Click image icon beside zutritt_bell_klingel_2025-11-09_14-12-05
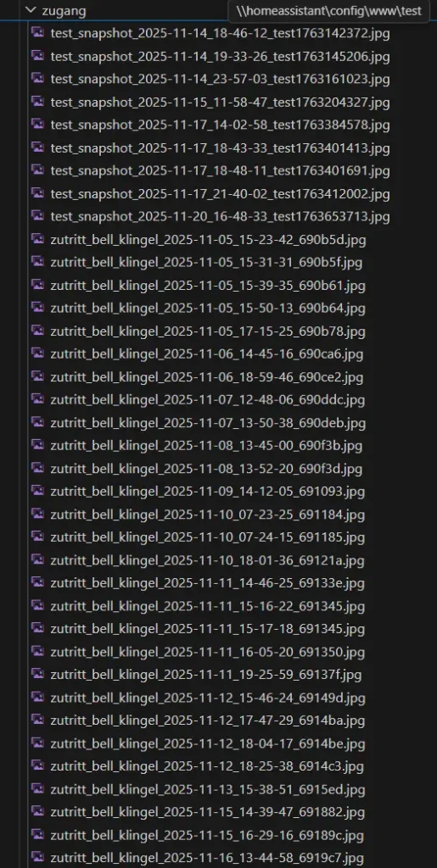The height and width of the screenshot is (868, 437). pos(37,491)
